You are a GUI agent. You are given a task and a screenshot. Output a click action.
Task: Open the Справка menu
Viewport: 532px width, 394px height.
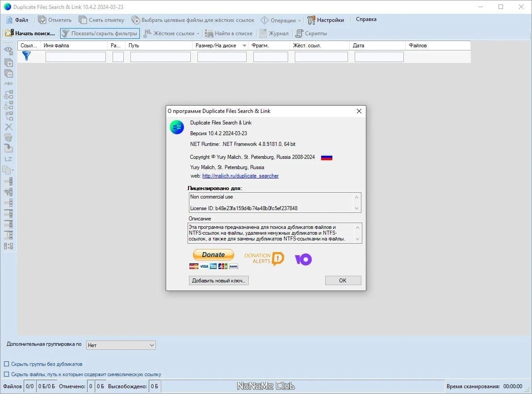pos(366,19)
